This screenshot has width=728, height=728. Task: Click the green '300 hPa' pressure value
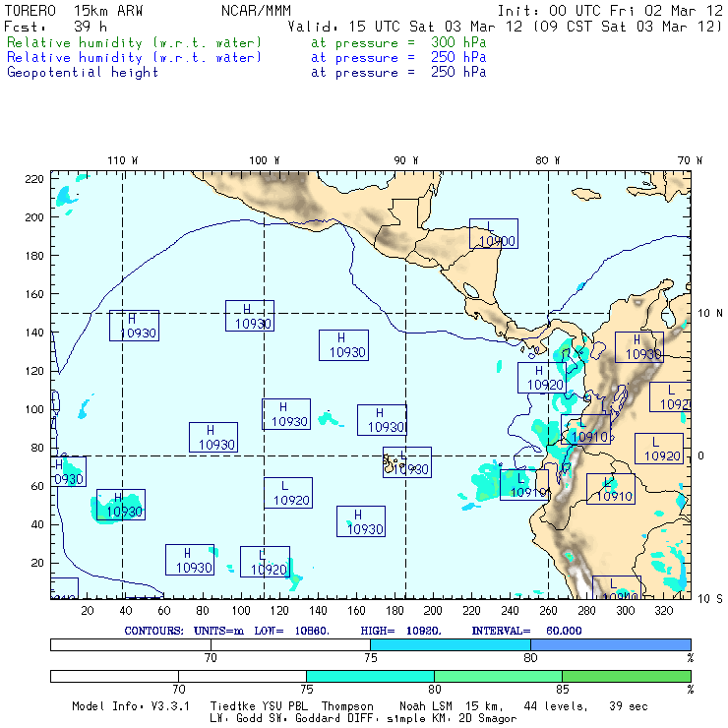[x=458, y=42]
